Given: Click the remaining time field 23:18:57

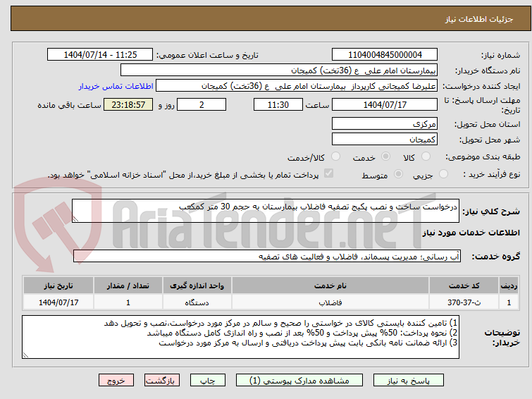Looking at the screenshot, I should (x=128, y=104).
